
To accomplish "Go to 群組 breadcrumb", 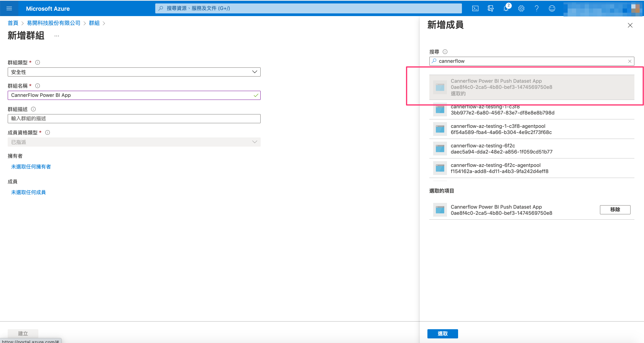I will pos(94,23).
